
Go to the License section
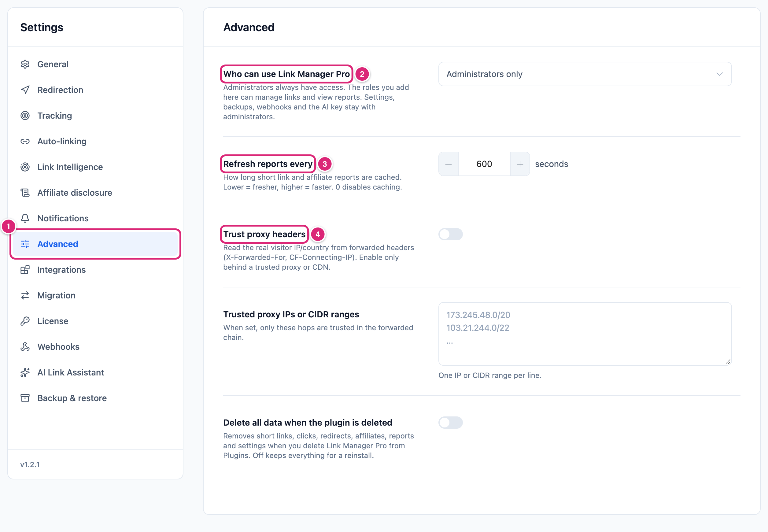coord(95,321)
